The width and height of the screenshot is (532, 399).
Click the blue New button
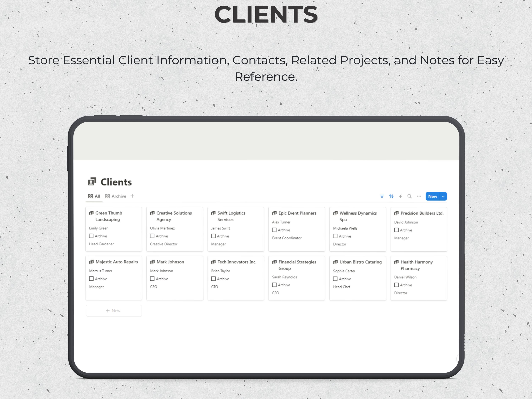click(433, 196)
